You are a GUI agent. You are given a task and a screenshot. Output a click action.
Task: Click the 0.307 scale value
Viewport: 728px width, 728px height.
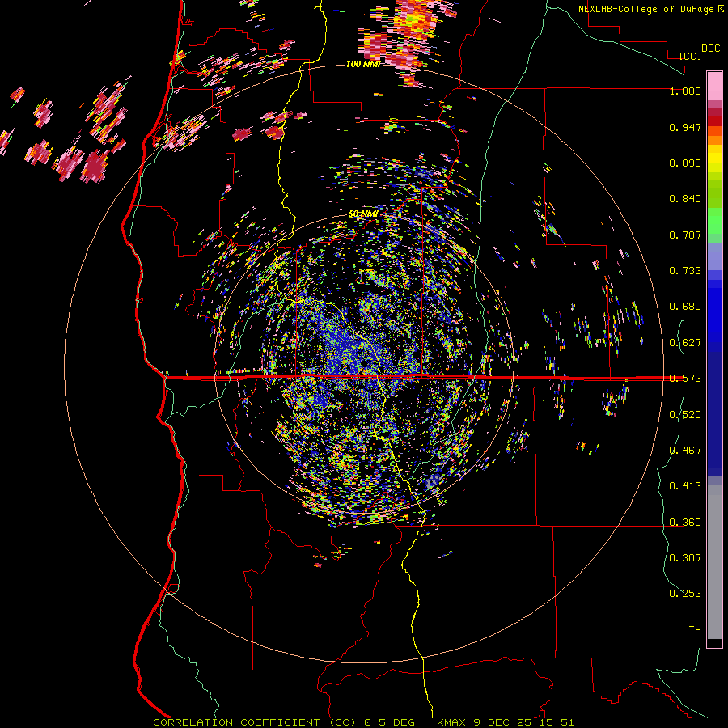pos(685,558)
